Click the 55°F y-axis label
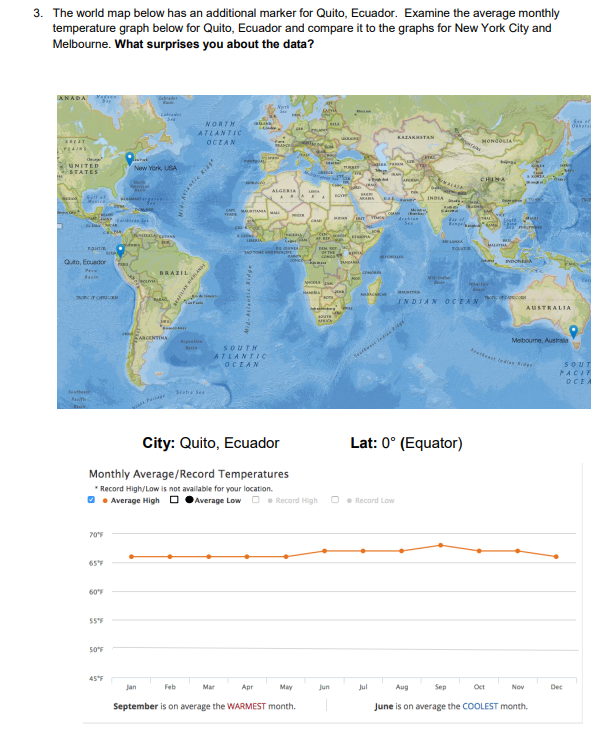Image resolution: width=612 pixels, height=756 pixels. tap(96, 621)
